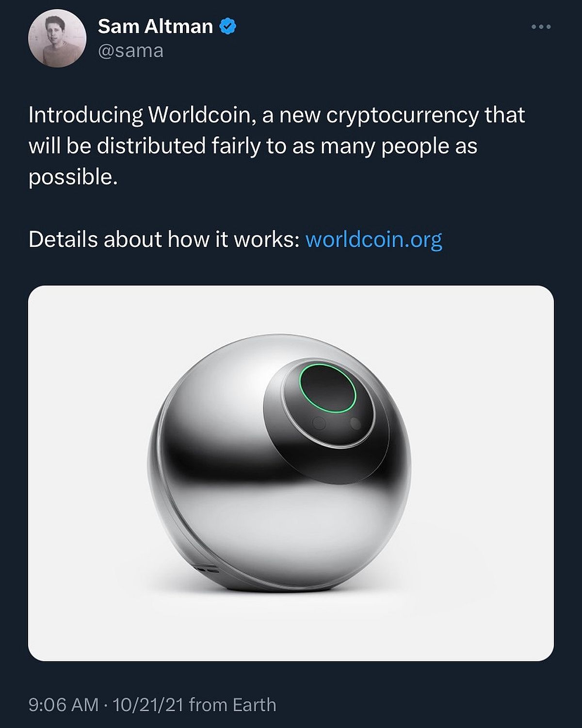The height and width of the screenshot is (728, 582).
Task: Open the three-dot more options menu
Action: point(541,27)
